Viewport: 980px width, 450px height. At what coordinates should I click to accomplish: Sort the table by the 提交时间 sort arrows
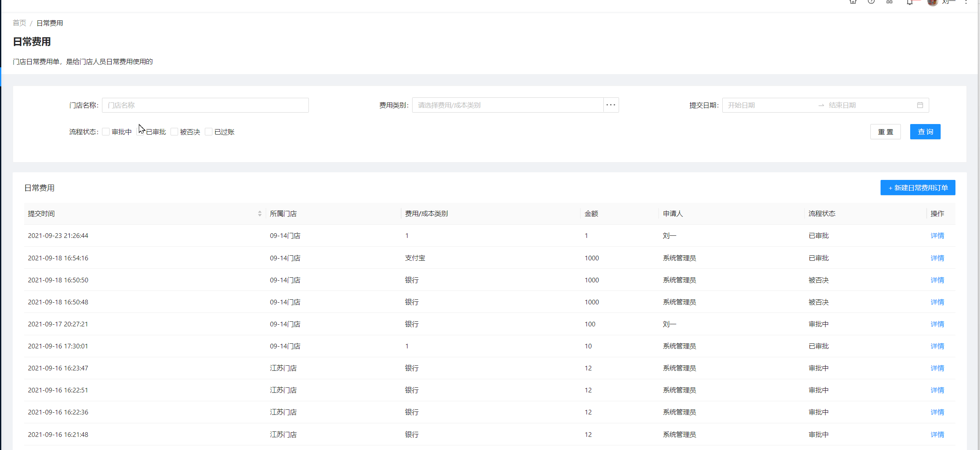click(260, 214)
